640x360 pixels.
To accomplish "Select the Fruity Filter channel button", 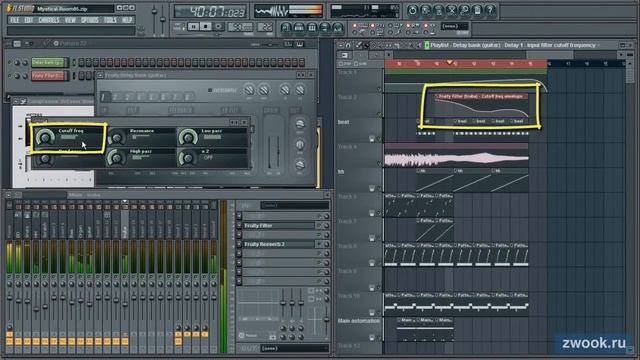I will pos(49,76).
